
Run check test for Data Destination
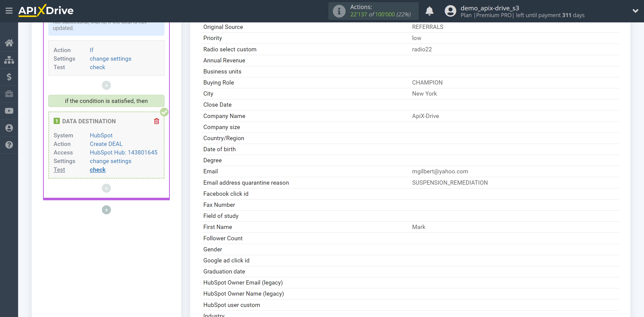pyautogui.click(x=98, y=170)
